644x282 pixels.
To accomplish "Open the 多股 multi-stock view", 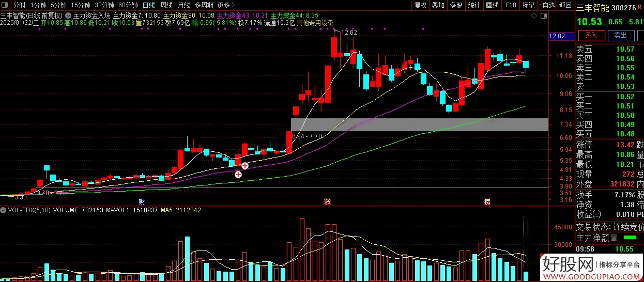I will [x=456, y=5].
